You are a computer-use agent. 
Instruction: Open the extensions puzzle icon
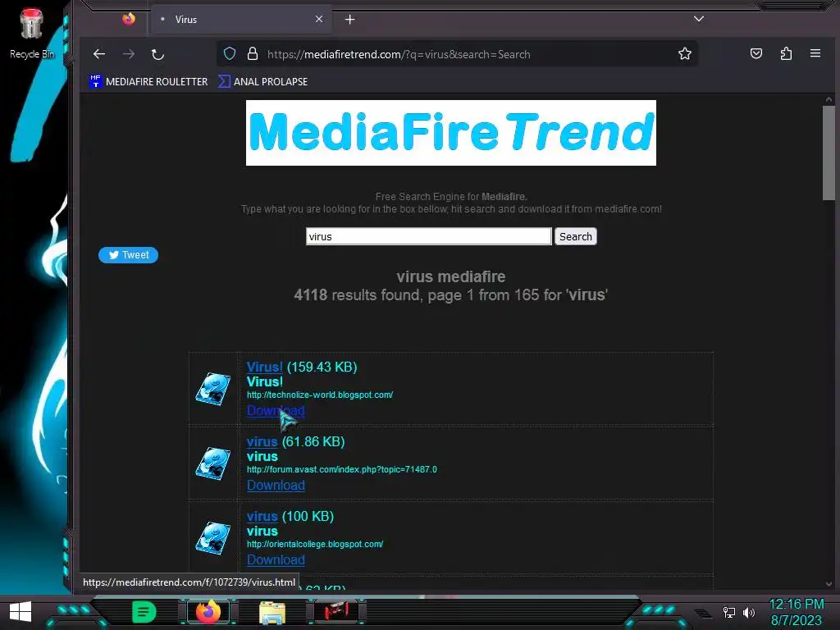[x=786, y=53]
